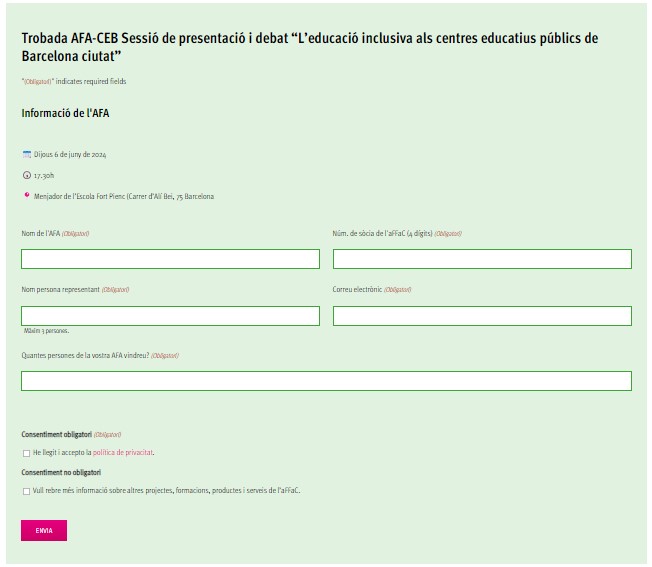The width and height of the screenshot is (652, 567).
Task: Select the Nom persona representant text box
Action: (x=170, y=316)
